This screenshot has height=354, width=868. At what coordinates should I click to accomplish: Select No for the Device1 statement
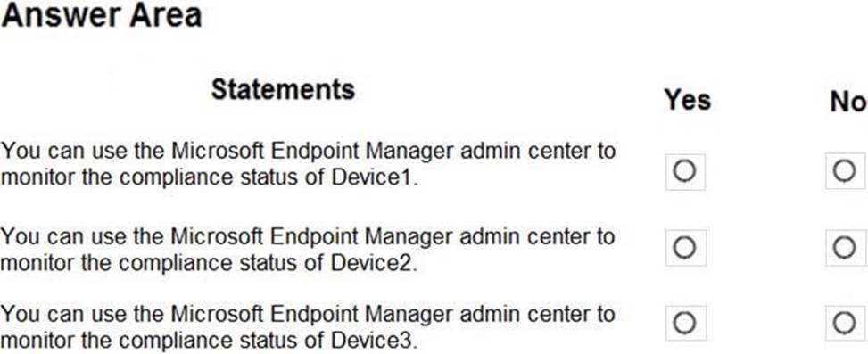coord(846,171)
